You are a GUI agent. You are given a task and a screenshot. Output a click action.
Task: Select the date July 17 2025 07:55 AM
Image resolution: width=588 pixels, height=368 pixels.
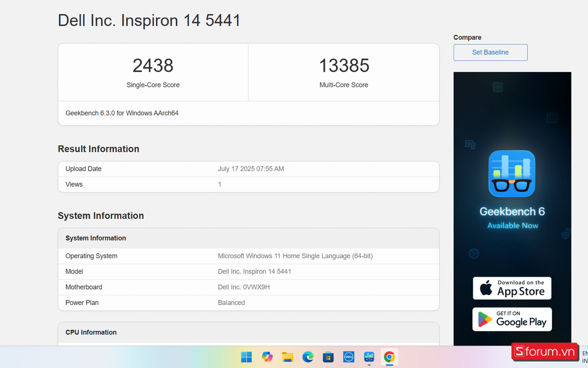coord(251,169)
